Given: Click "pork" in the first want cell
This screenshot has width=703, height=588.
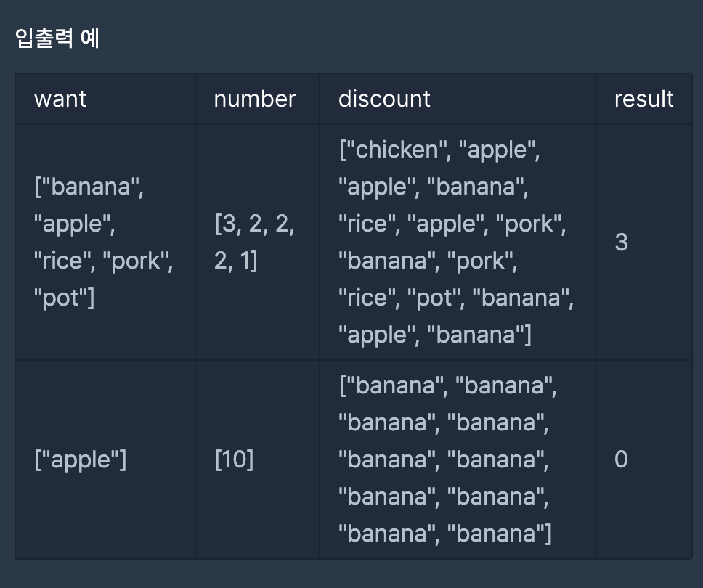Looking at the screenshot, I should 141,261.
